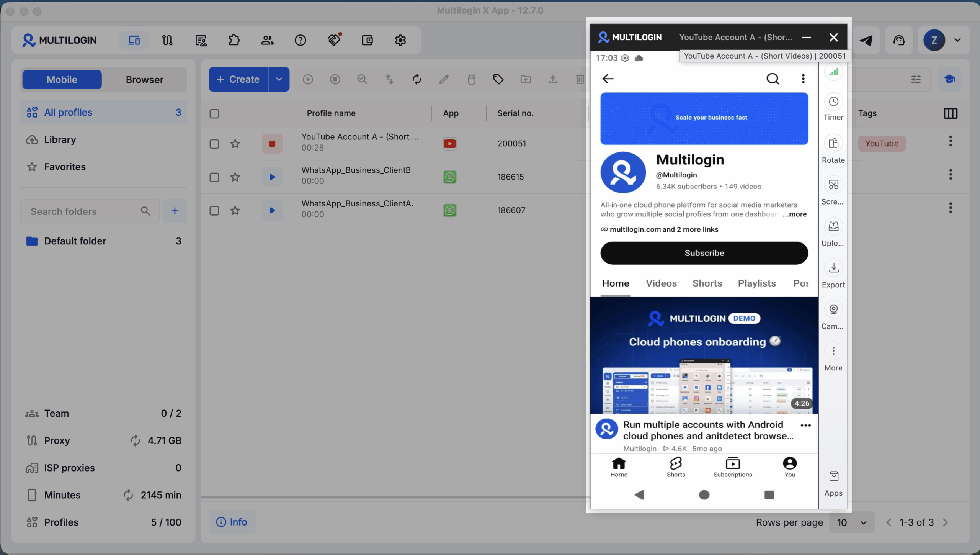Click the Search folders input field

[90, 211]
